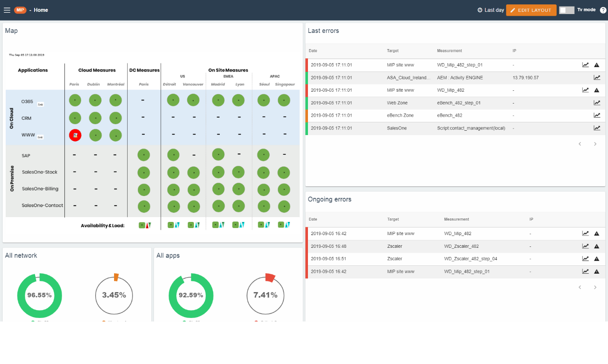This screenshot has width=608, height=364.
Task: Open chart for SalesOne last error row
Action: pyautogui.click(x=597, y=128)
